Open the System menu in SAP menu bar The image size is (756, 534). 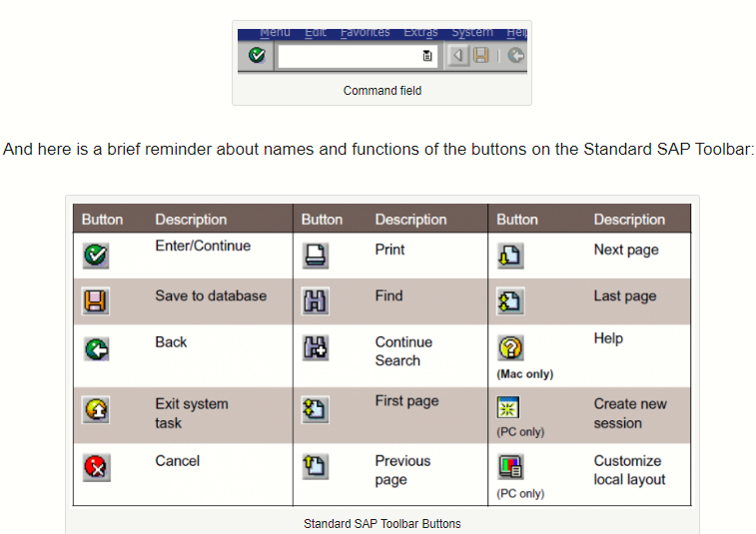(x=472, y=33)
